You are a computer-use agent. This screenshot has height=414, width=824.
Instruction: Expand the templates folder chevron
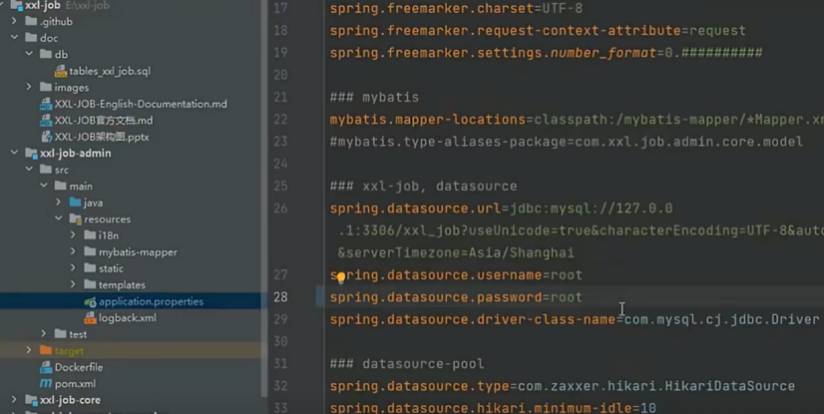[x=73, y=284]
